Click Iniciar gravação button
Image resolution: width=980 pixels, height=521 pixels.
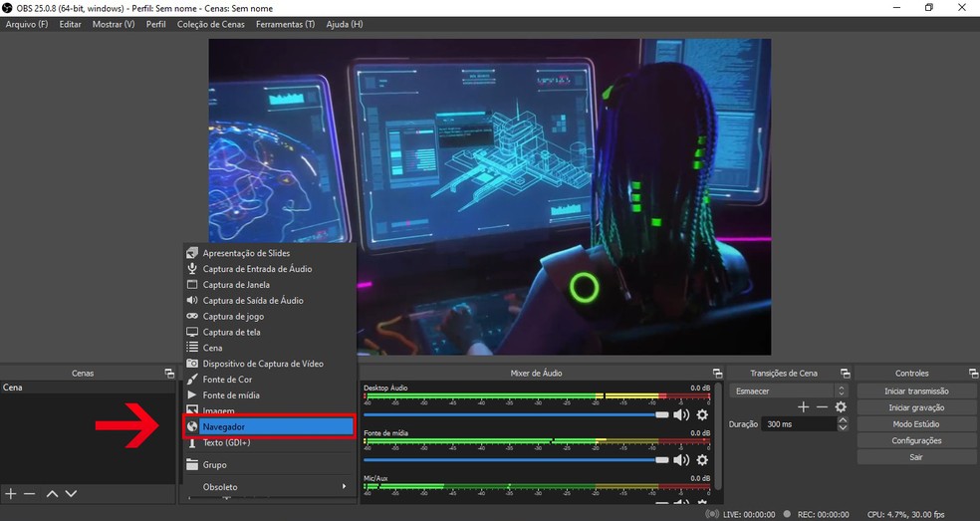(916, 407)
